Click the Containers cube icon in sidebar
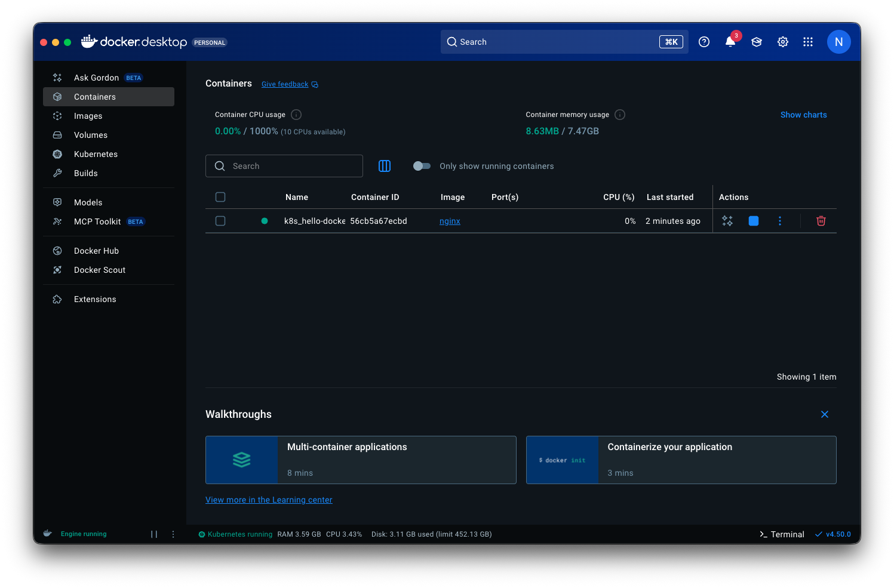Image resolution: width=894 pixels, height=588 pixels. pos(57,97)
